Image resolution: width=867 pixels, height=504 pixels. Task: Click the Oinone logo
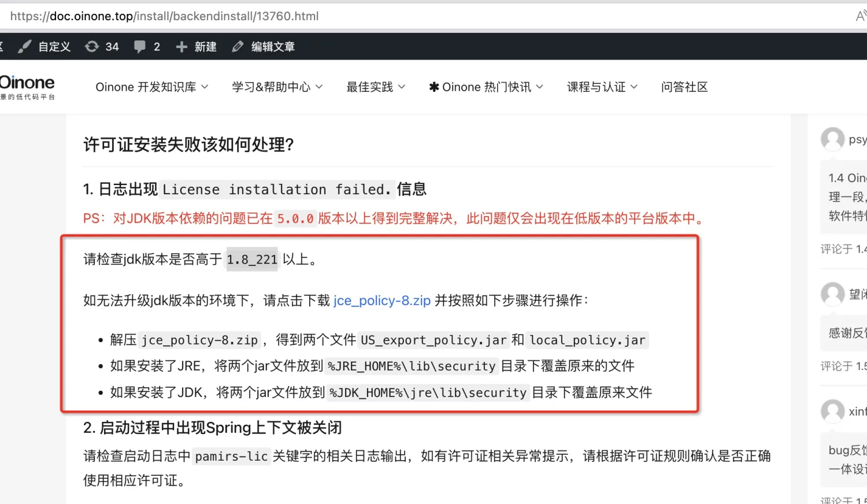point(27,87)
